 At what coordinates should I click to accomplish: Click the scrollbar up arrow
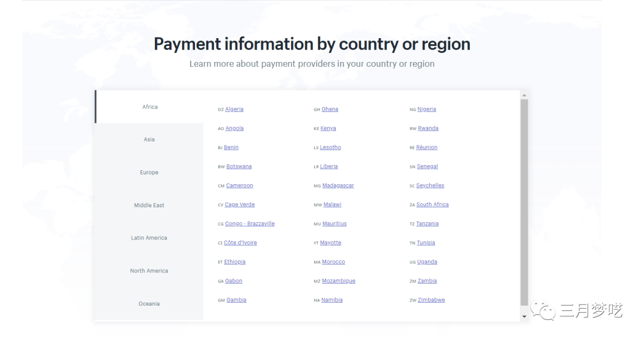tap(524, 95)
